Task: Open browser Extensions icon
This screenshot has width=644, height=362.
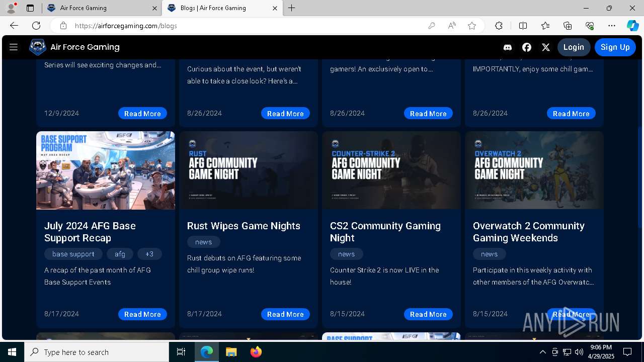Action: coord(499,26)
